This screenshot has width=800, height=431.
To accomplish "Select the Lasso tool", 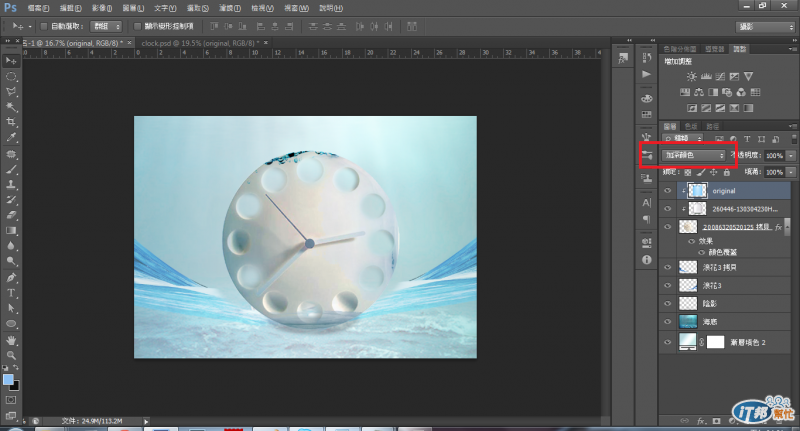I will pos(11,90).
